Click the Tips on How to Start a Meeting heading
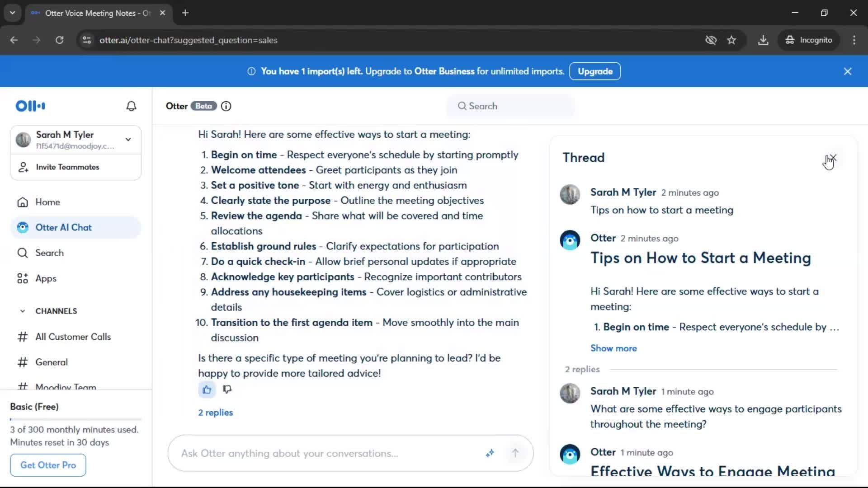This screenshot has height=488, width=868. coord(701,258)
